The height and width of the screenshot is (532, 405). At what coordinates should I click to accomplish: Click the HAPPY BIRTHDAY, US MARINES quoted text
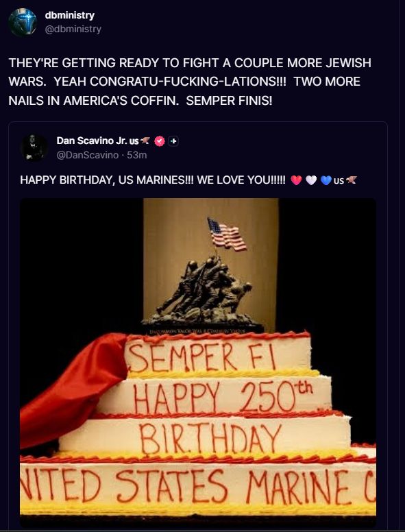point(153,180)
